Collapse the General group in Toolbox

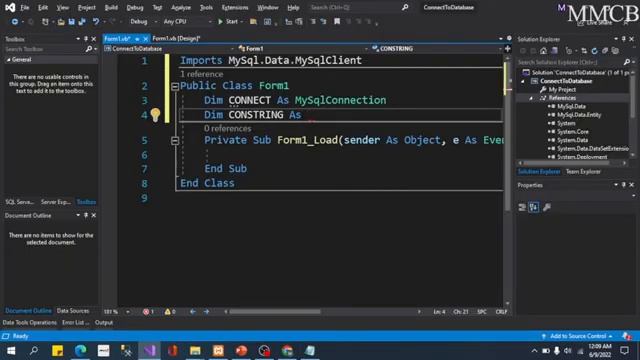[x=9, y=60]
